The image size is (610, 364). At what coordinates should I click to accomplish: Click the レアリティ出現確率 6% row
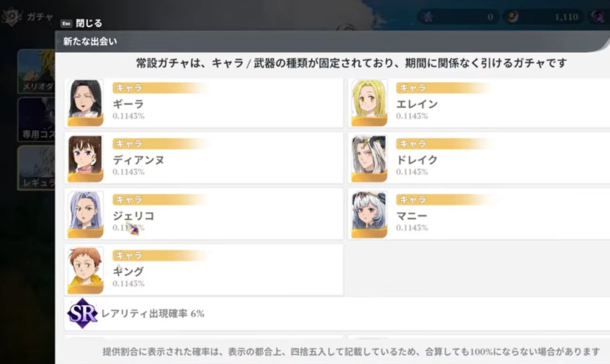[x=153, y=313]
